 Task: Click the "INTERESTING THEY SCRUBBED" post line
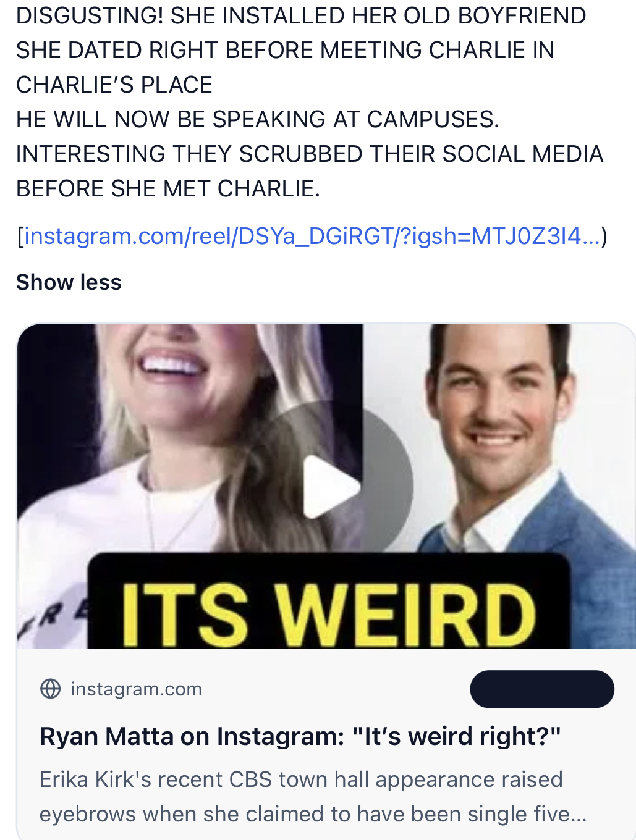click(x=309, y=154)
